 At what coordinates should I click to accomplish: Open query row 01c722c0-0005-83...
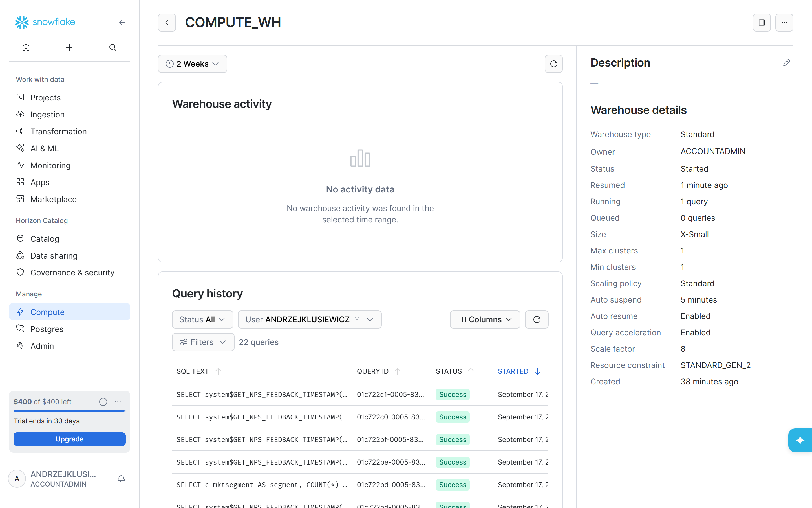click(x=360, y=417)
